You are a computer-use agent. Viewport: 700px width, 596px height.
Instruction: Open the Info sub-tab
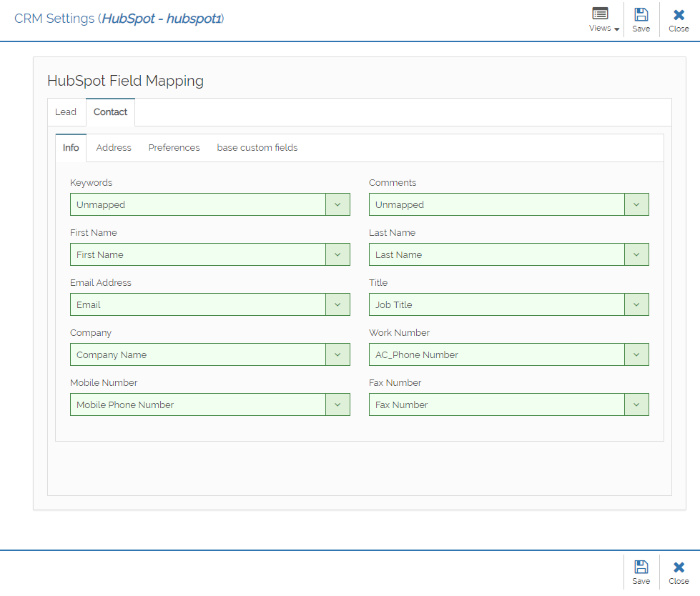(71, 148)
